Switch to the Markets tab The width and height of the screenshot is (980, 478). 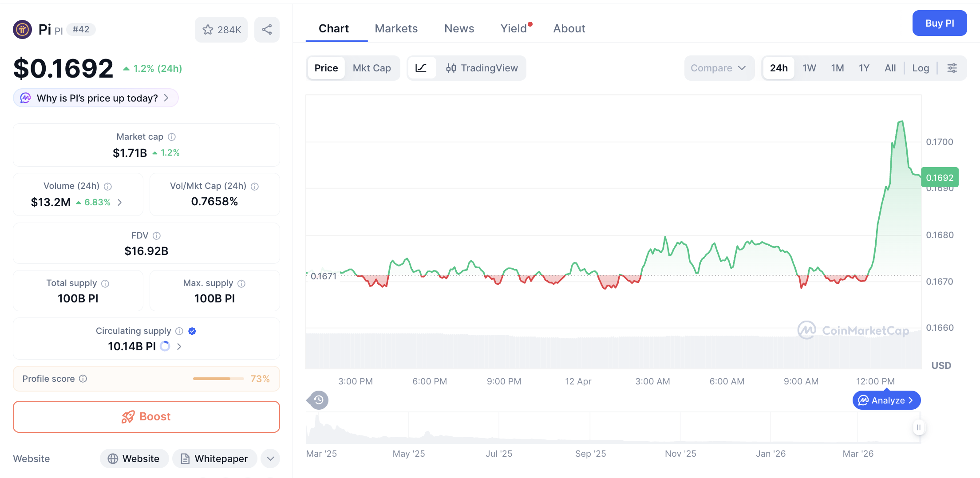pos(396,28)
